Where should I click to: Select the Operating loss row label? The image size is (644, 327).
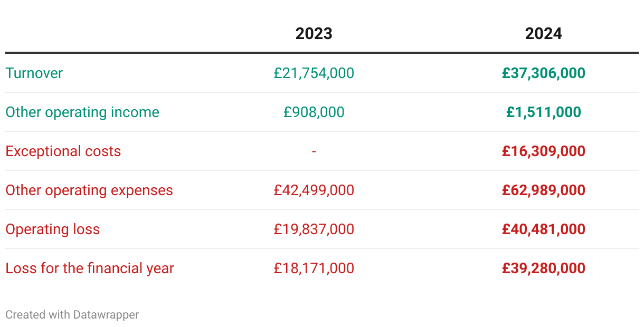click(52, 229)
